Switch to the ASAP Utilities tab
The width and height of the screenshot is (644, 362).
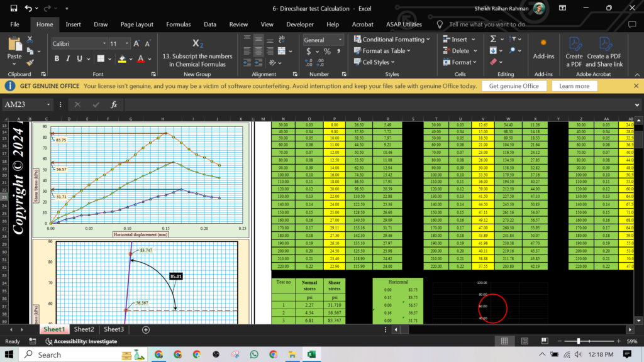(x=404, y=25)
